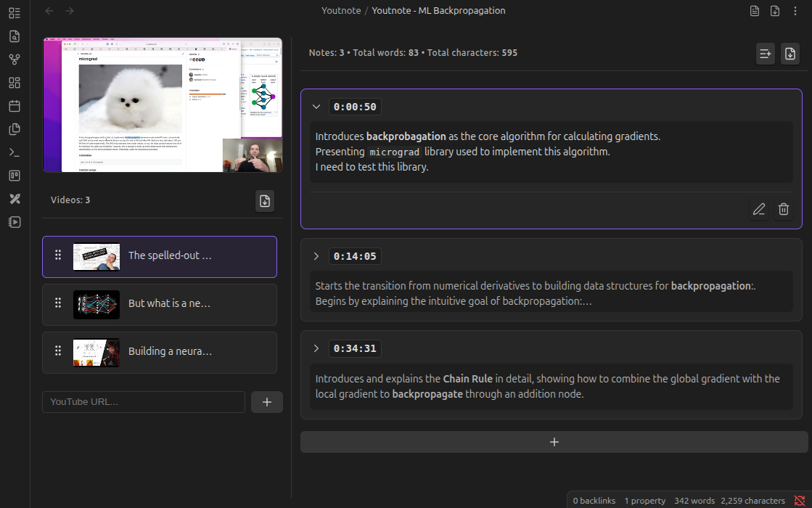Edit the 0:00:50 note with pencil icon
812x508 pixels.
(759, 210)
